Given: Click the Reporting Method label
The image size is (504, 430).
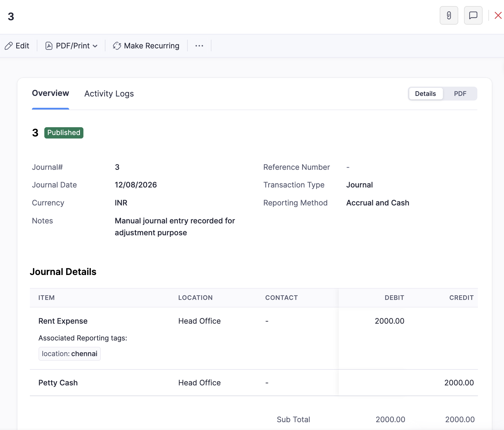Looking at the screenshot, I should pos(295,203).
